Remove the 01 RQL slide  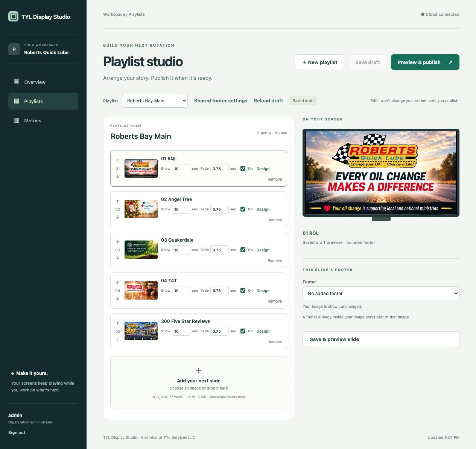click(x=275, y=179)
